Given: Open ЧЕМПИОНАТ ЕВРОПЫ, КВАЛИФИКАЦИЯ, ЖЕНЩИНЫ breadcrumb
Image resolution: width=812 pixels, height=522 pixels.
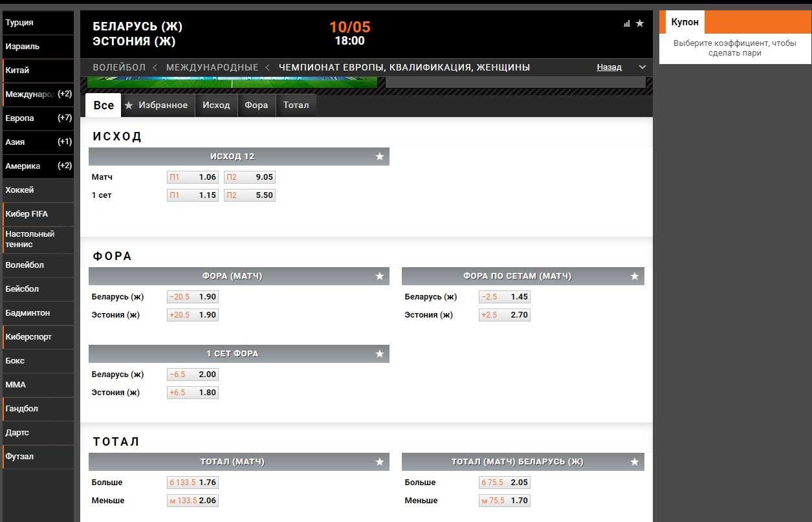Looking at the screenshot, I should pos(404,67).
